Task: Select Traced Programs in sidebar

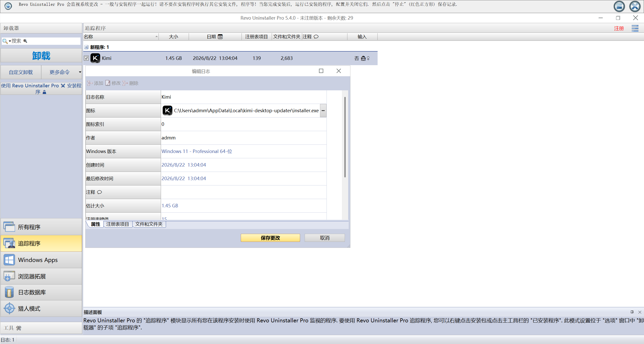Action: [41, 243]
